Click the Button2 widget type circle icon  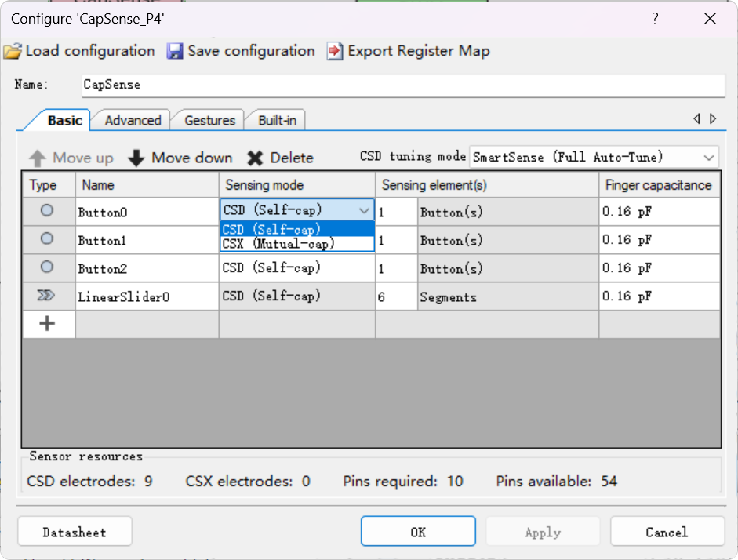pos(46,267)
